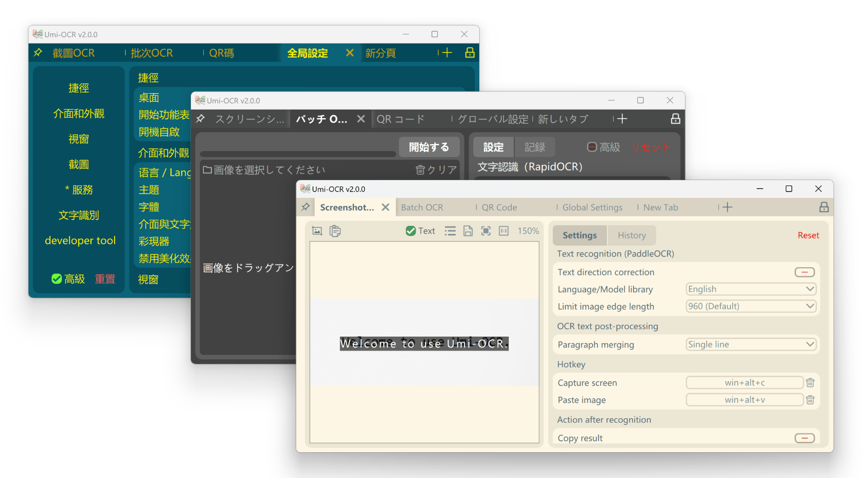Image resolution: width=868 pixels, height=478 pixels.
Task: Open the Language/Model library dropdown
Action: click(x=751, y=289)
